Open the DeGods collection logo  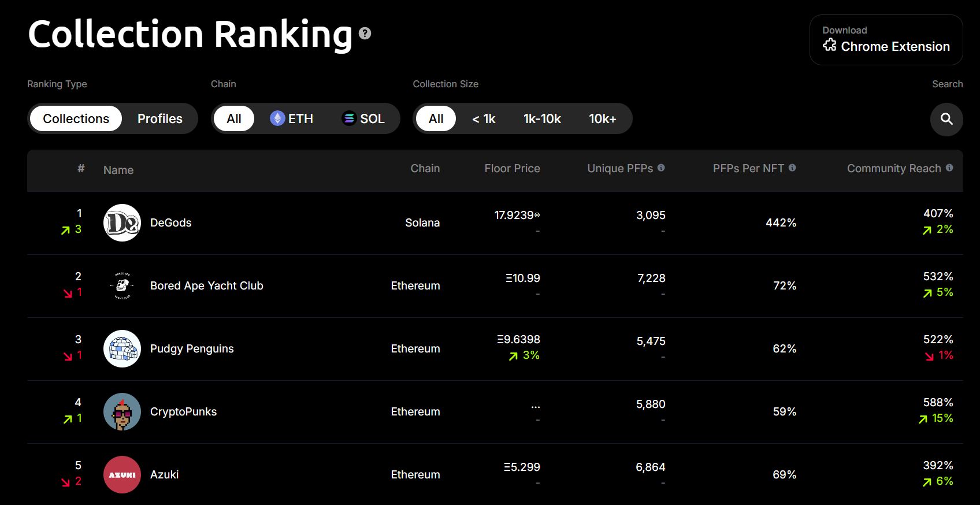122,222
